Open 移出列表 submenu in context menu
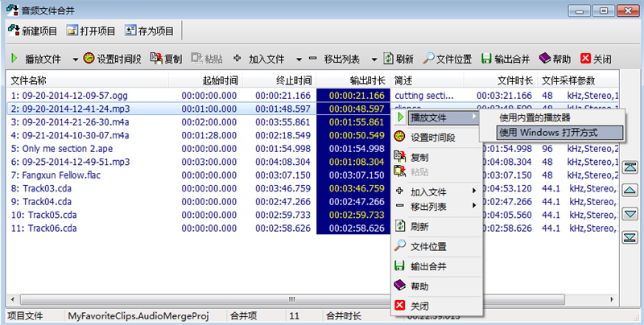 pos(436,207)
